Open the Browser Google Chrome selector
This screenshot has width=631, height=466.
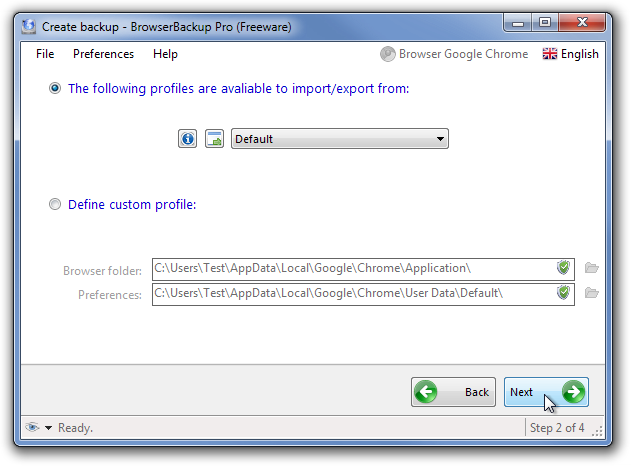pyautogui.click(x=454, y=54)
